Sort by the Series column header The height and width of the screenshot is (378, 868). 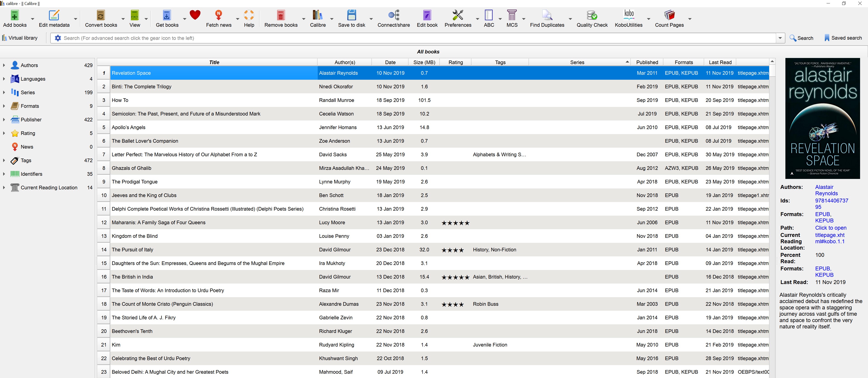click(577, 62)
